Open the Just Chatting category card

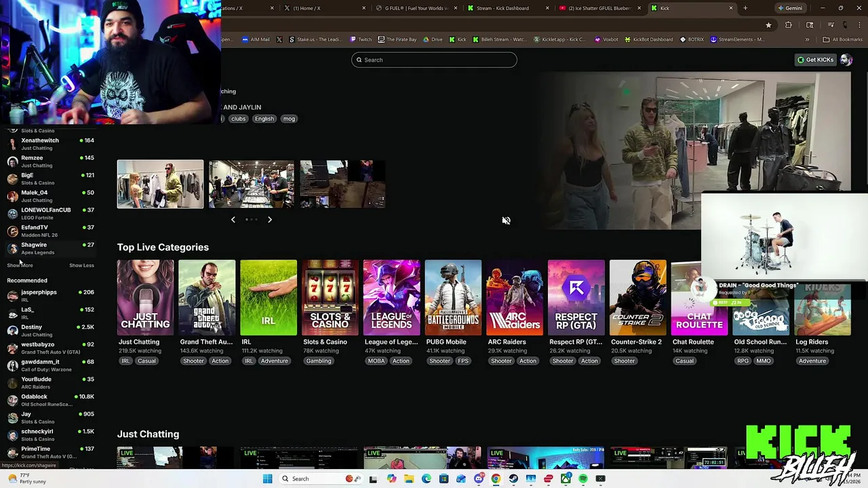[x=145, y=298]
